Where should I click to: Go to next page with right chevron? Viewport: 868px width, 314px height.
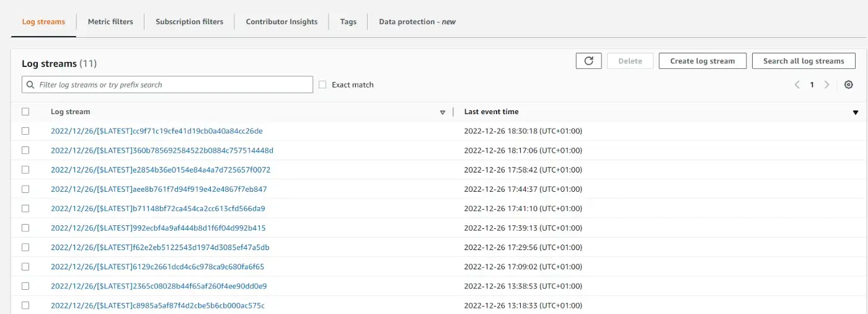coord(826,85)
